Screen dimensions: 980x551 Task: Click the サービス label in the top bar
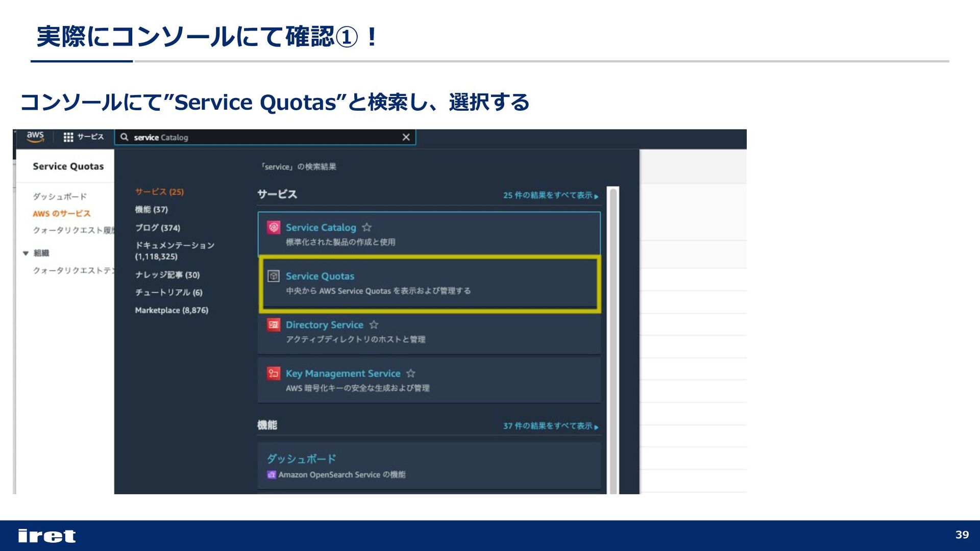(90, 137)
